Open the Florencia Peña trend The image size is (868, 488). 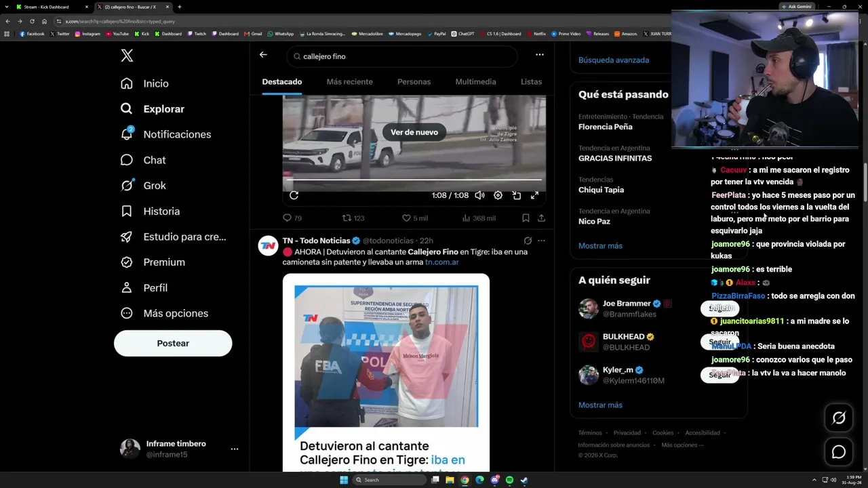click(606, 127)
